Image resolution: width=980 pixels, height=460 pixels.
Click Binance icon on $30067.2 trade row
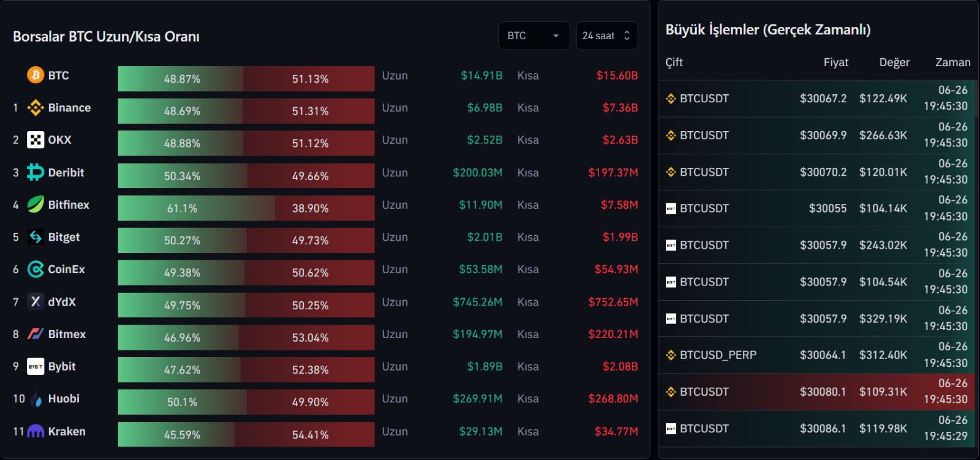(x=671, y=99)
